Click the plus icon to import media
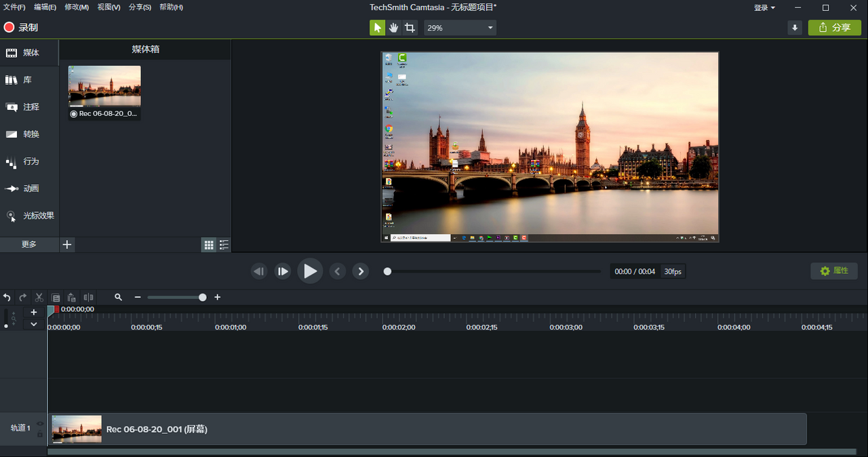Screen dimensions: 868x457 click(x=67, y=245)
